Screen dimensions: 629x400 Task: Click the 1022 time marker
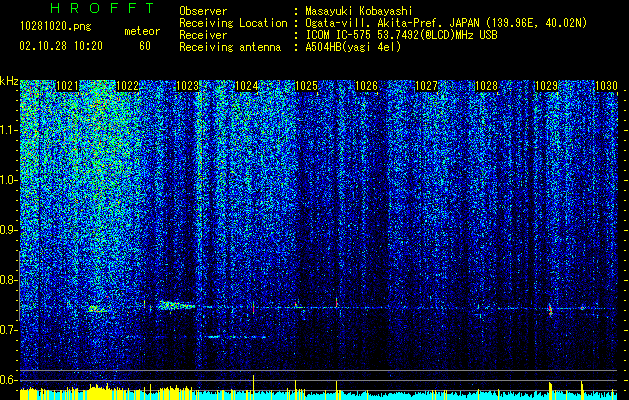[x=127, y=86]
